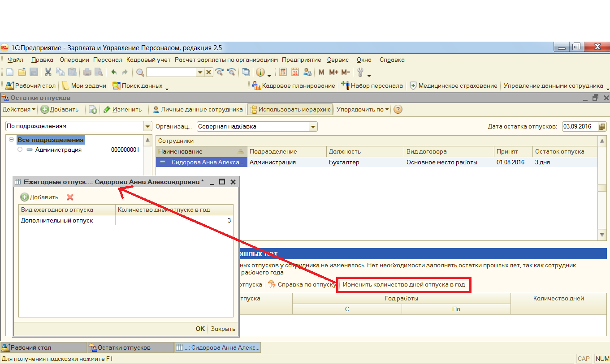
Task: Click Справка по отпуску button
Action: click(x=302, y=284)
